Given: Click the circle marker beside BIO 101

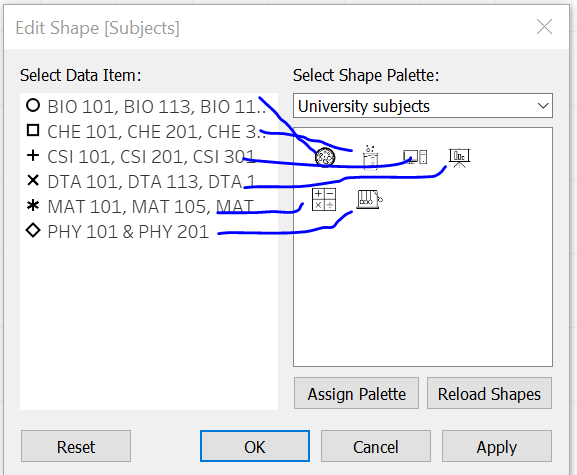Looking at the screenshot, I should coord(33,106).
